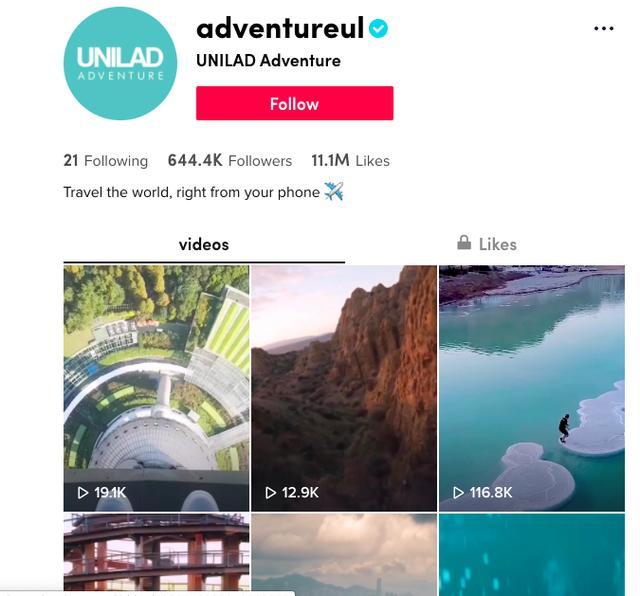Viewport: 640px width, 596px height.
Task: Switch to the videos tab
Action: pos(204,245)
